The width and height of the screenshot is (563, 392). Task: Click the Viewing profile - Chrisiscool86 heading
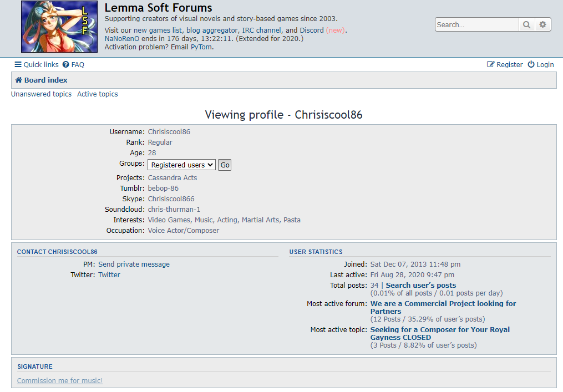click(x=283, y=115)
